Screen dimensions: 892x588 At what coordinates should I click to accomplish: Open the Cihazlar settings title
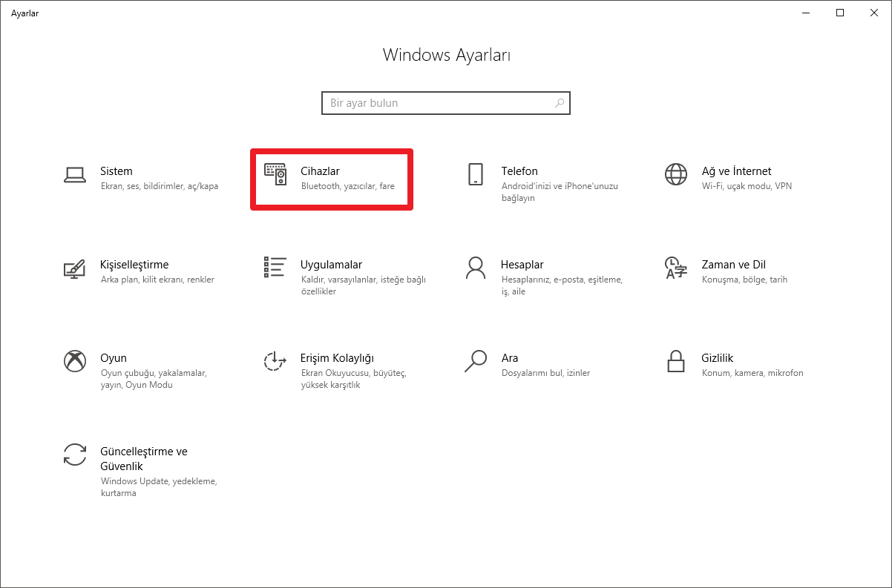(x=320, y=171)
